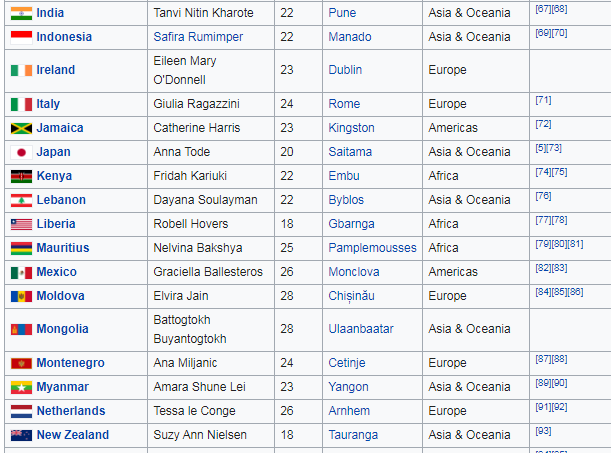Click the Liberia flag icon
Screen dimensions: 611x453
pyautogui.click(x=21, y=224)
